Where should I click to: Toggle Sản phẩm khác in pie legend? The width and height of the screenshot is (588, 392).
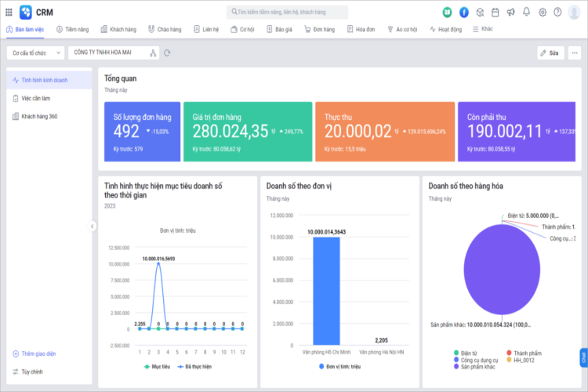tap(476, 367)
